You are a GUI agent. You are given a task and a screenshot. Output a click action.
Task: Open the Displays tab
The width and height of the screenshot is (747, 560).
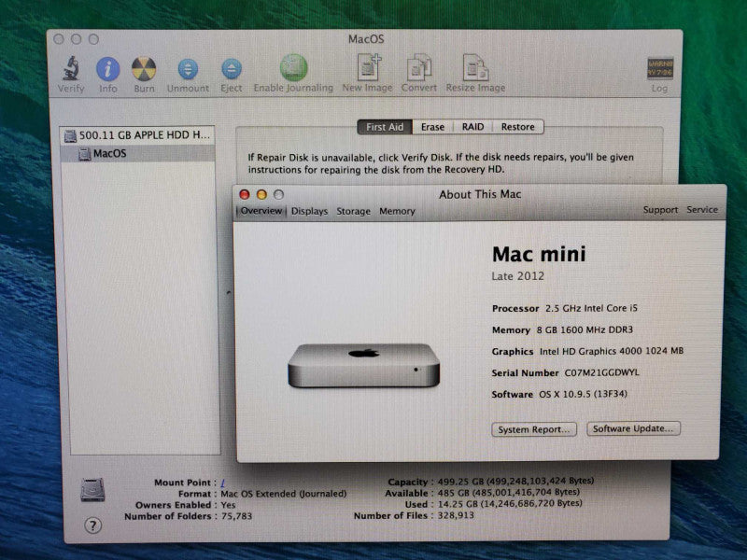point(310,211)
